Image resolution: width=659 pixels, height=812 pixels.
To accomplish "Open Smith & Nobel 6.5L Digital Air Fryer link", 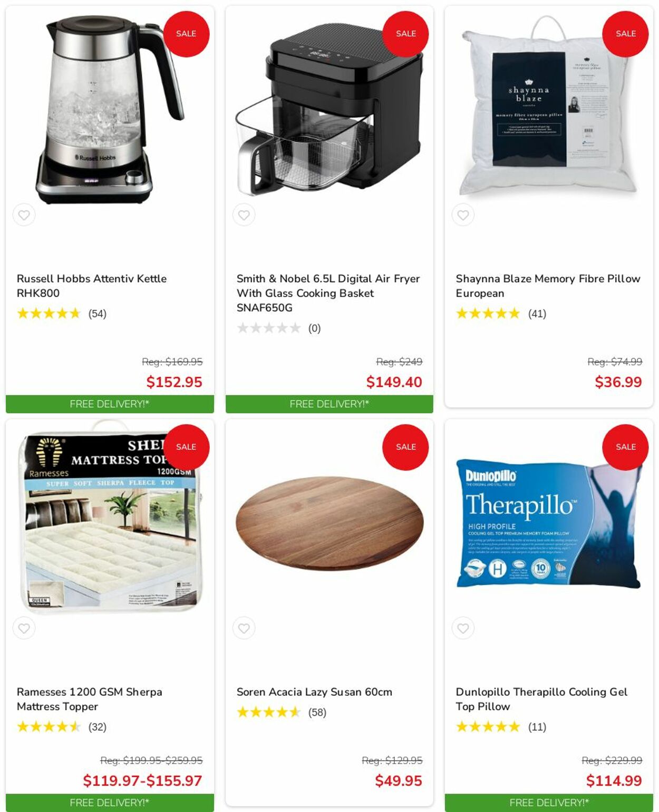I will pyautogui.click(x=328, y=293).
